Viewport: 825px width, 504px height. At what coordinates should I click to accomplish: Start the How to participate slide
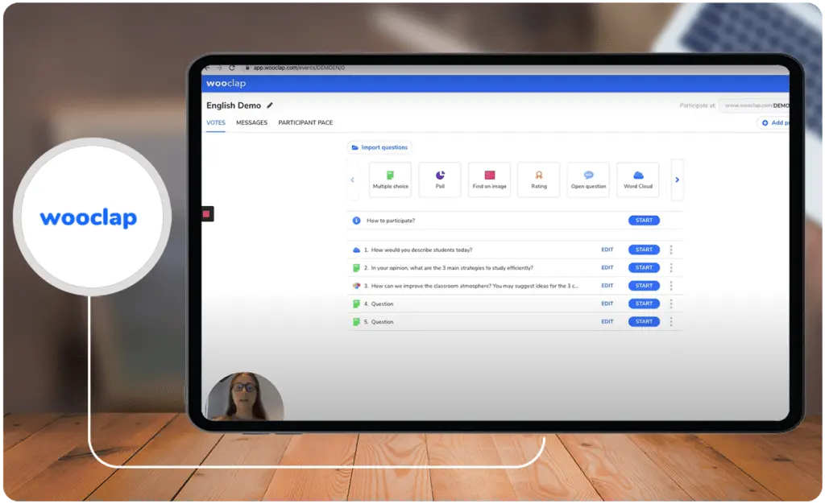pyautogui.click(x=644, y=221)
